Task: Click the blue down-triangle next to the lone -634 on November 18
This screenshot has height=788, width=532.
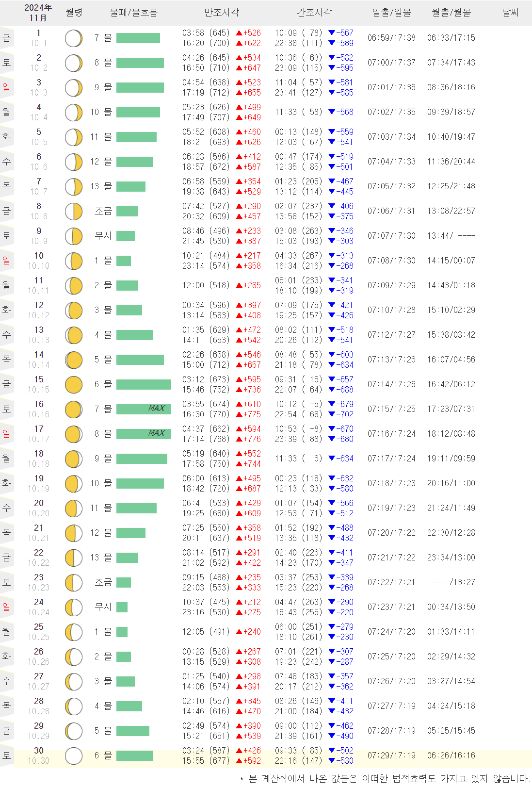Action: pos(332,459)
